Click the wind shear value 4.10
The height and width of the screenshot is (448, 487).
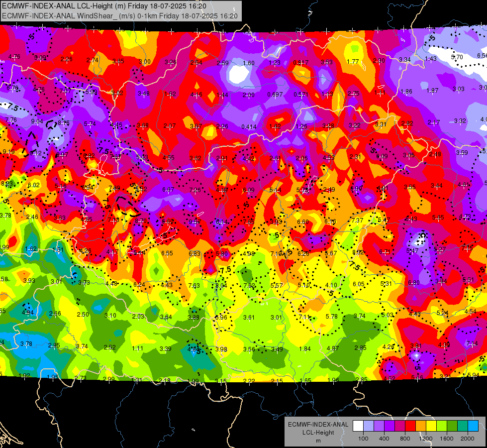(331, 285)
